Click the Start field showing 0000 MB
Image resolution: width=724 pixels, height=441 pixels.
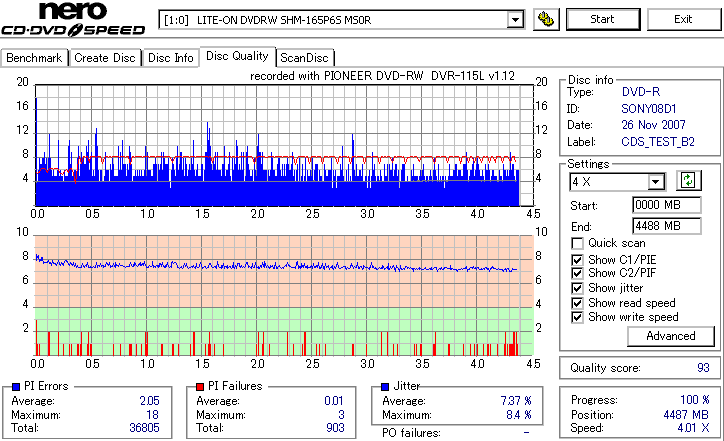click(x=666, y=205)
